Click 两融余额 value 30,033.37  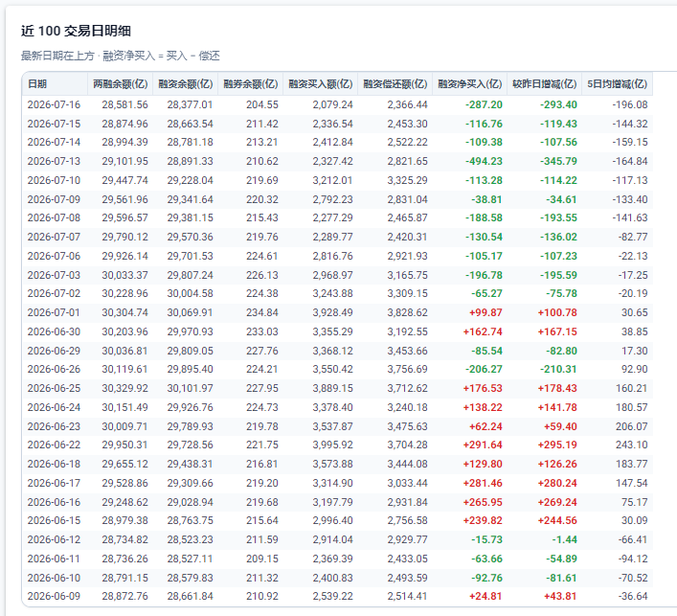click(x=124, y=275)
